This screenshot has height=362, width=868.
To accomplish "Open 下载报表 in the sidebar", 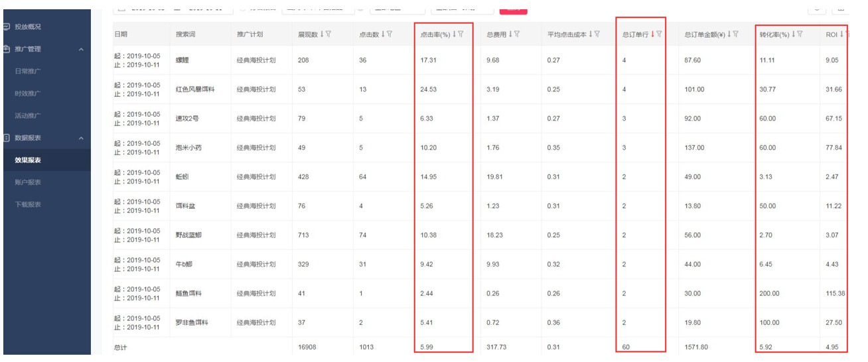I will [x=28, y=205].
